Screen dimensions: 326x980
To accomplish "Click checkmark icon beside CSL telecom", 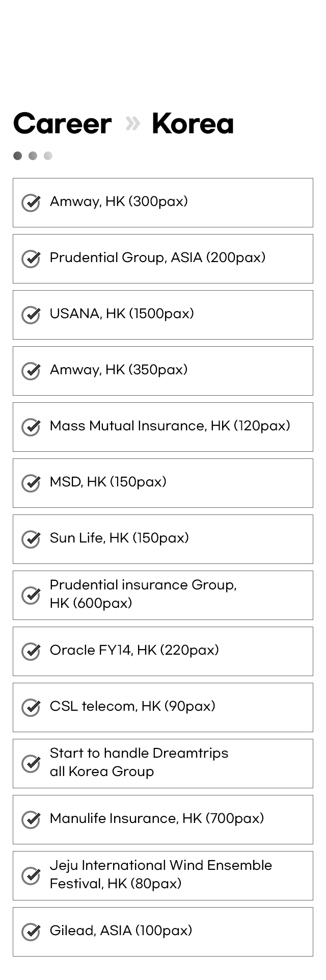I will (x=31, y=707).
